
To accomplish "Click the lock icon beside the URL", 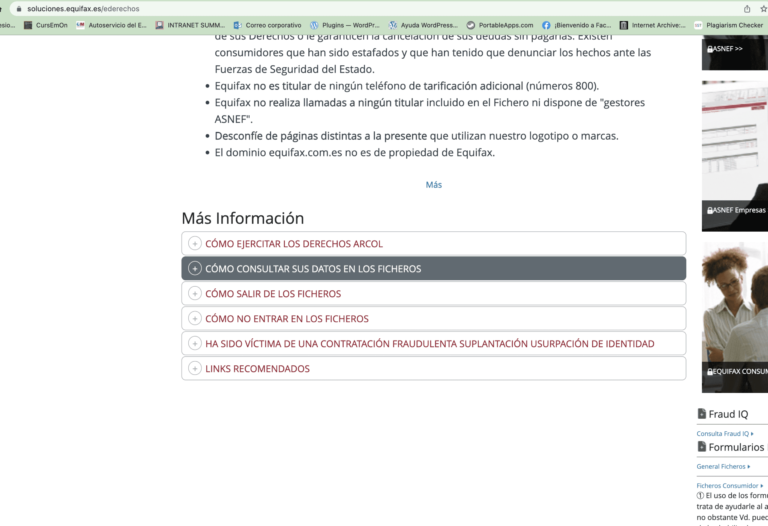I will click(x=19, y=9).
